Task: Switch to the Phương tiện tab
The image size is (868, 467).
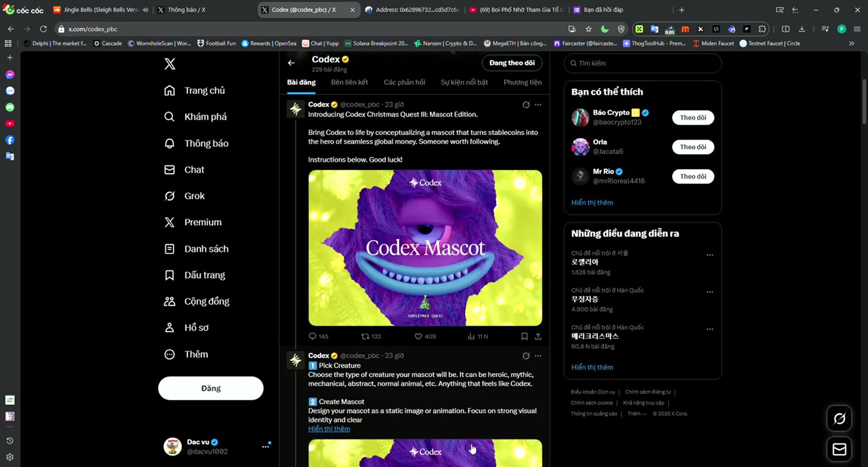Action: 523,82
